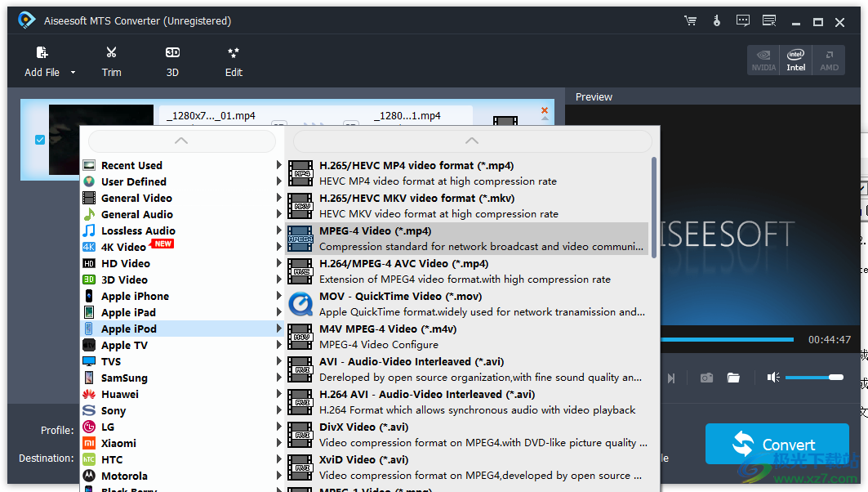Click the SamSung device icon
This screenshot has width=868, height=492.
pyautogui.click(x=88, y=378)
